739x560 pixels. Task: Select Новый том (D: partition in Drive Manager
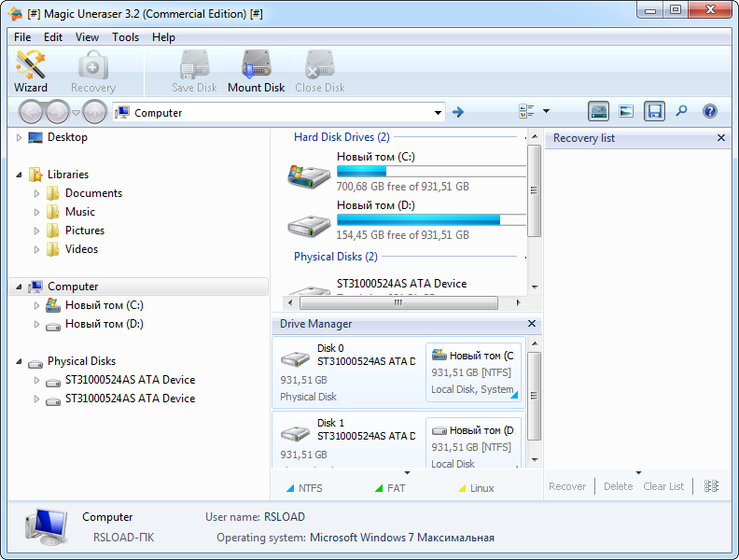pyautogui.click(x=473, y=442)
